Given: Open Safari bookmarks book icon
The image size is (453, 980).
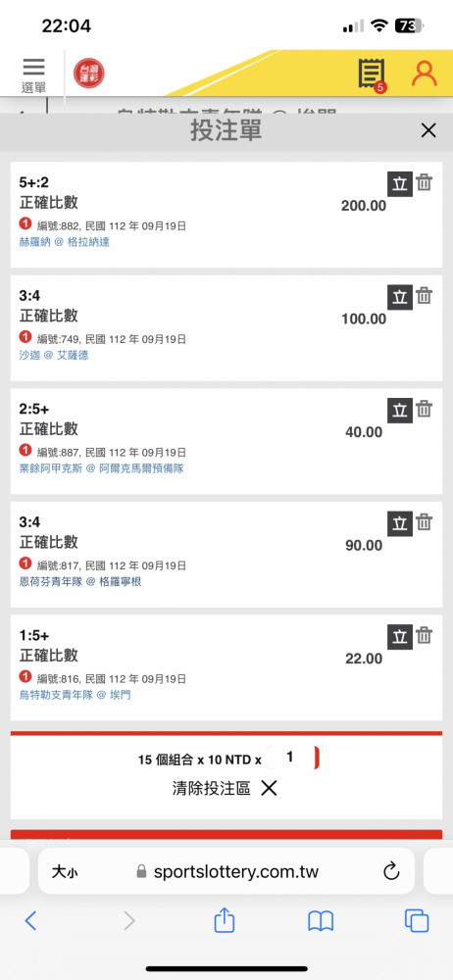Looking at the screenshot, I should point(321,921).
